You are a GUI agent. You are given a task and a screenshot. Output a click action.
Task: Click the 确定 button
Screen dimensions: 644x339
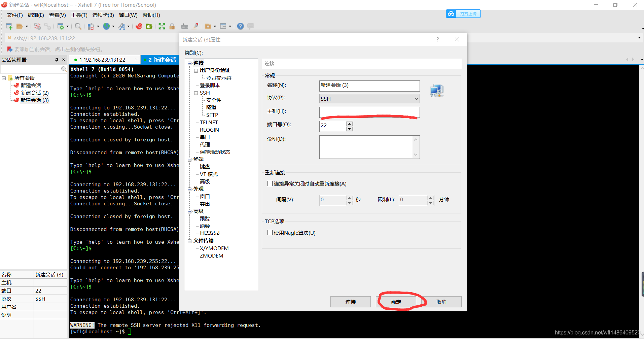[x=396, y=302]
